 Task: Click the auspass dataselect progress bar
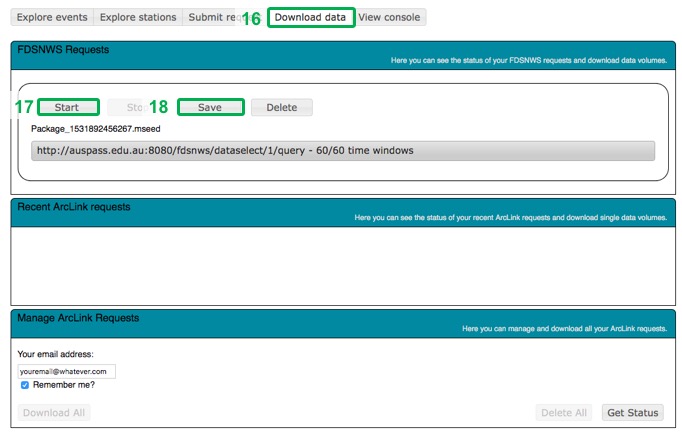tap(343, 151)
